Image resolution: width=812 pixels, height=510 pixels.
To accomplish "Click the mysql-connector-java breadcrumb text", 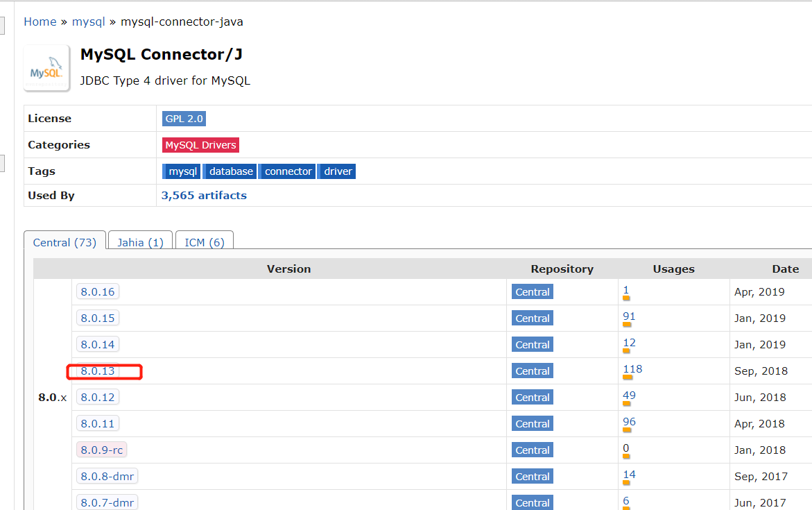I will click(182, 22).
